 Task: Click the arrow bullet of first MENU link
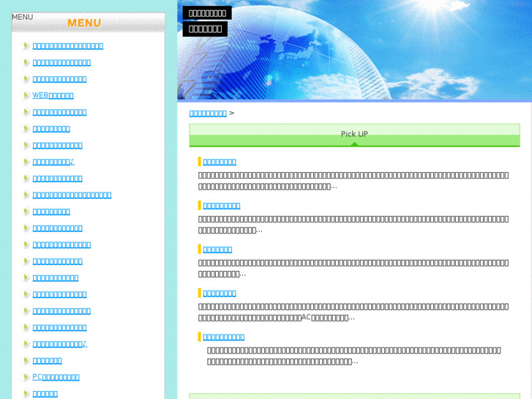pos(26,46)
